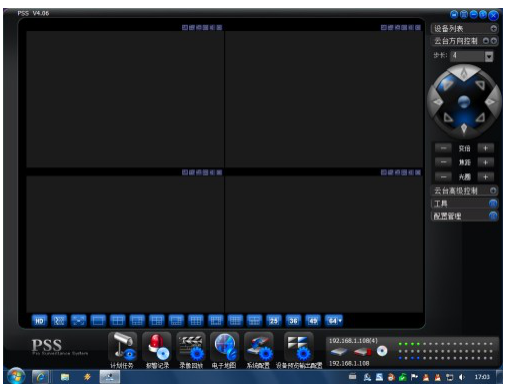This screenshot has width=513, height=387.
Task: Open the 系统配置 icon
Action: [x=259, y=347]
